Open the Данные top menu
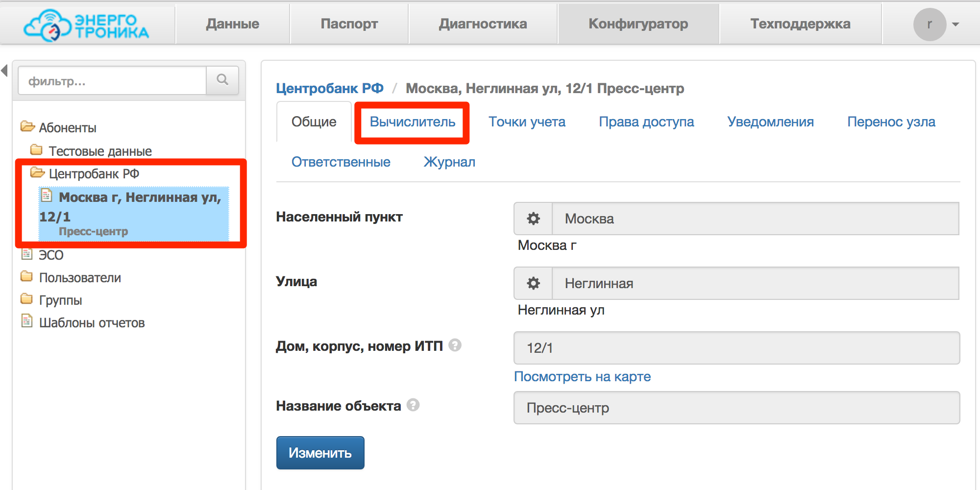This screenshot has width=980, height=490. pos(233,24)
